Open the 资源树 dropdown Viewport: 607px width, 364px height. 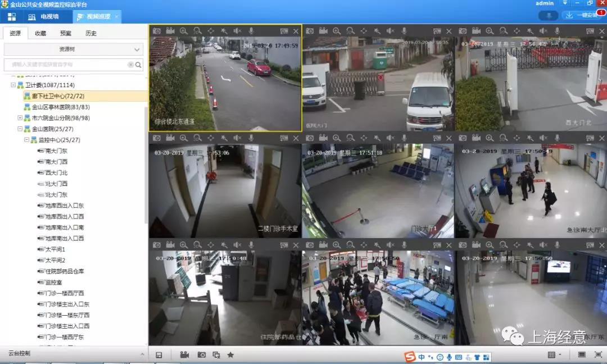[73, 49]
